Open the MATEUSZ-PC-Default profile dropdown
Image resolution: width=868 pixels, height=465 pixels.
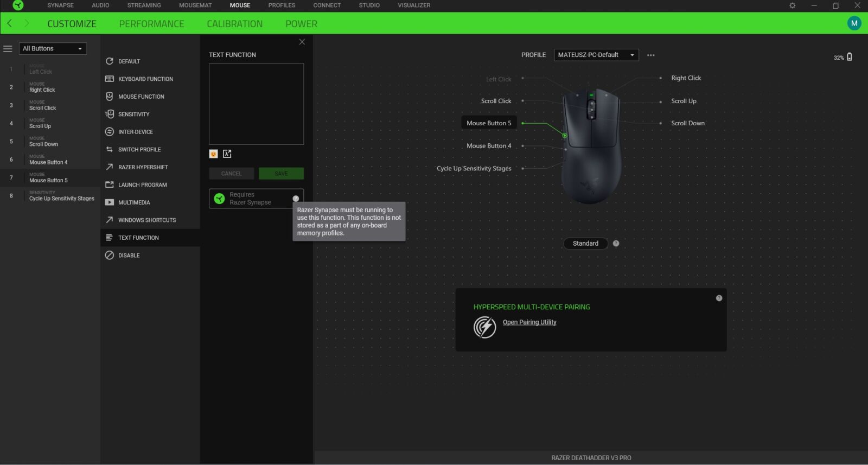pos(596,55)
